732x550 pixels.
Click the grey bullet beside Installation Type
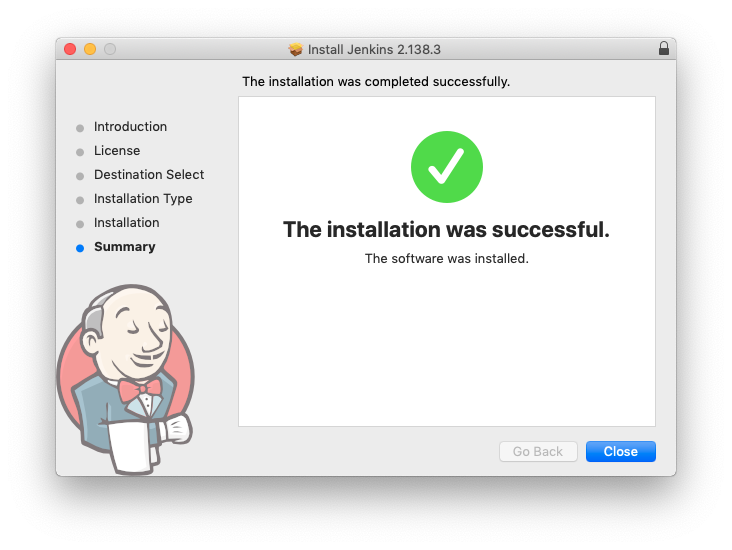[80, 200]
